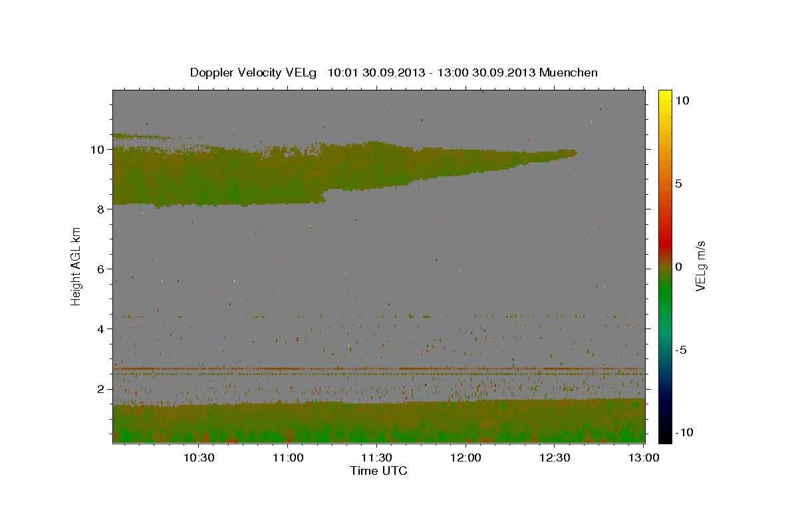Click the 13:00 time tick label
Image resolution: width=798 pixels, height=532 pixels.
pyautogui.click(x=643, y=458)
